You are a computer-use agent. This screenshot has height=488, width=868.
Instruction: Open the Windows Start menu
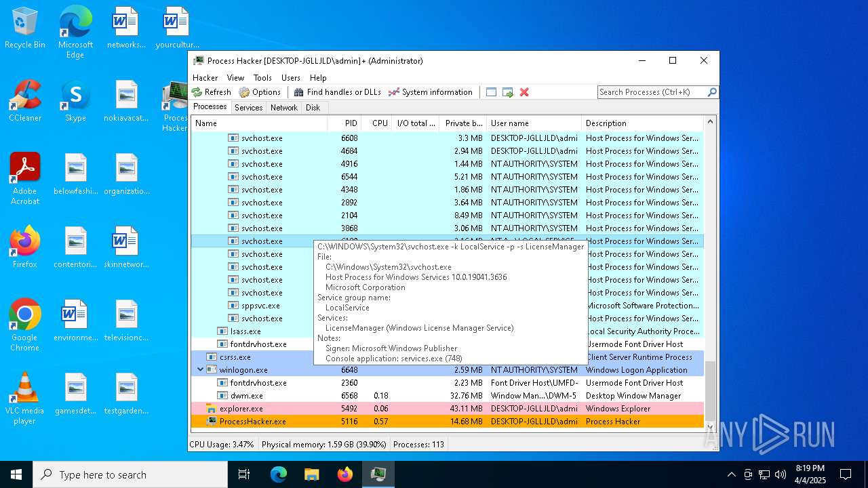pos(16,474)
